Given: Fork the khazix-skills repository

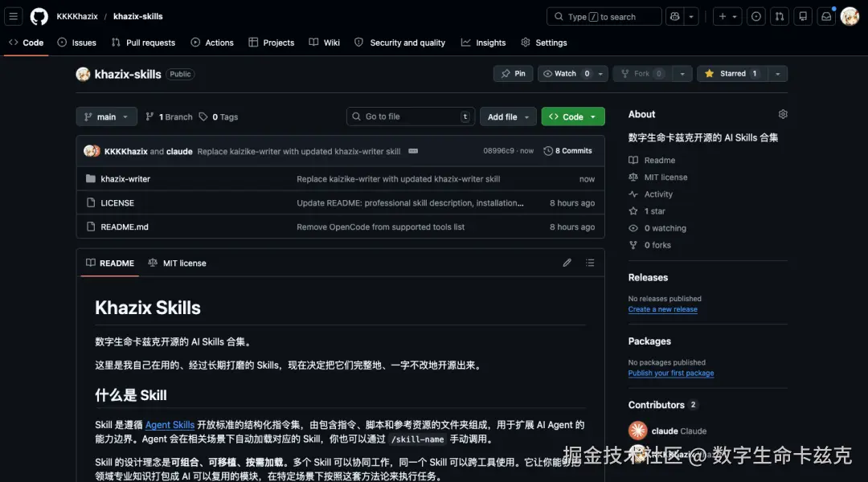Looking at the screenshot, I should coord(643,74).
